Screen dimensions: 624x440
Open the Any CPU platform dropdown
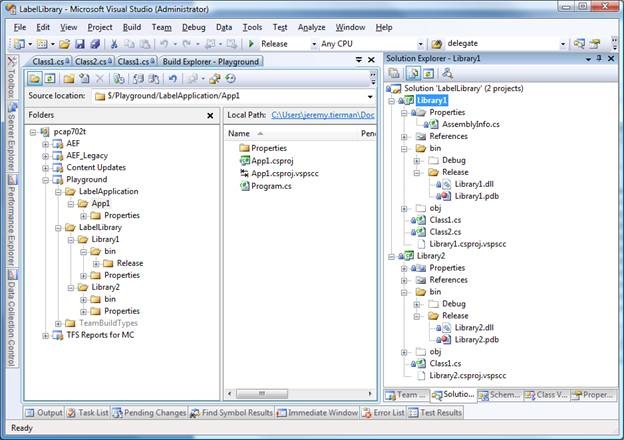420,44
